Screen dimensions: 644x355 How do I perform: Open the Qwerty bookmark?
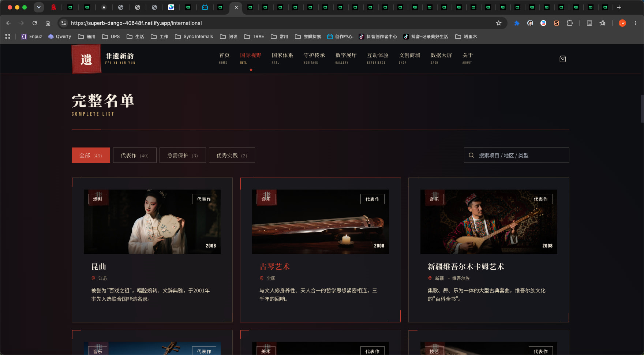[x=60, y=37]
